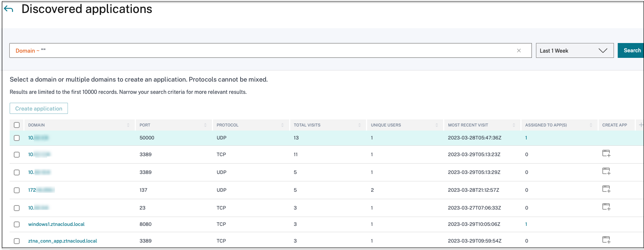Viewport: 644px width, 250px height.
Task: Sort table by Total Visits column
Action: click(x=307, y=125)
